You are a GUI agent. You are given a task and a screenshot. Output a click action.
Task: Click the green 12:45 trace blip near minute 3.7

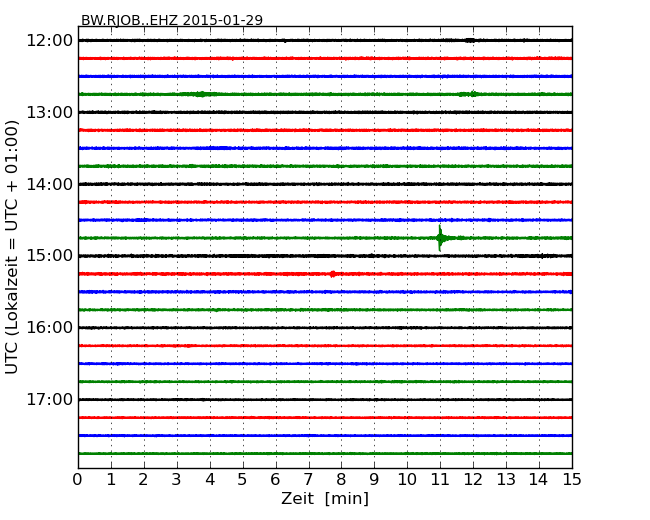tap(201, 94)
